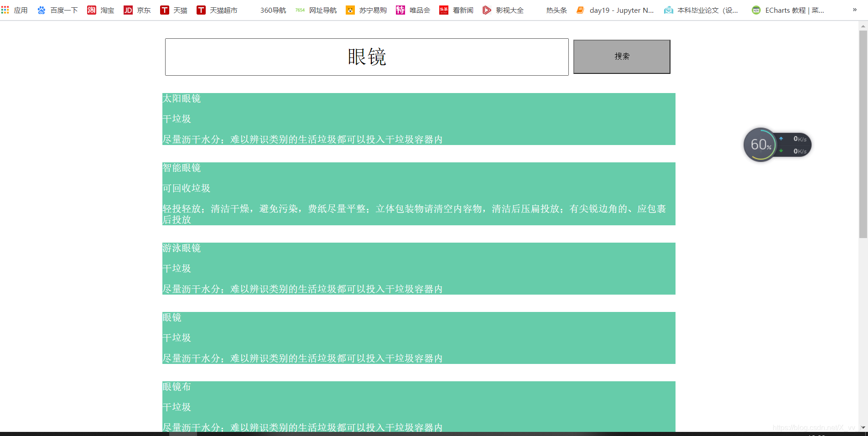Click the 可回收垃圾 category text

(x=187, y=188)
